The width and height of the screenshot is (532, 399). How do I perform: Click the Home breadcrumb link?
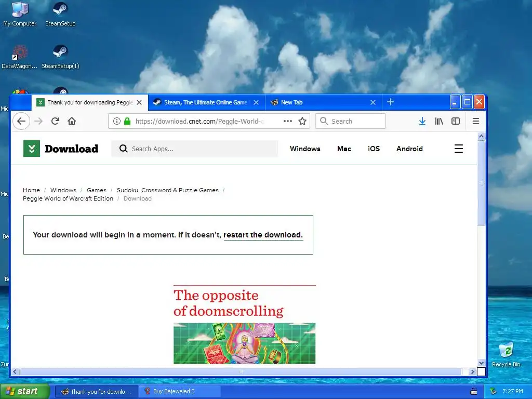(x=31, y=190)
